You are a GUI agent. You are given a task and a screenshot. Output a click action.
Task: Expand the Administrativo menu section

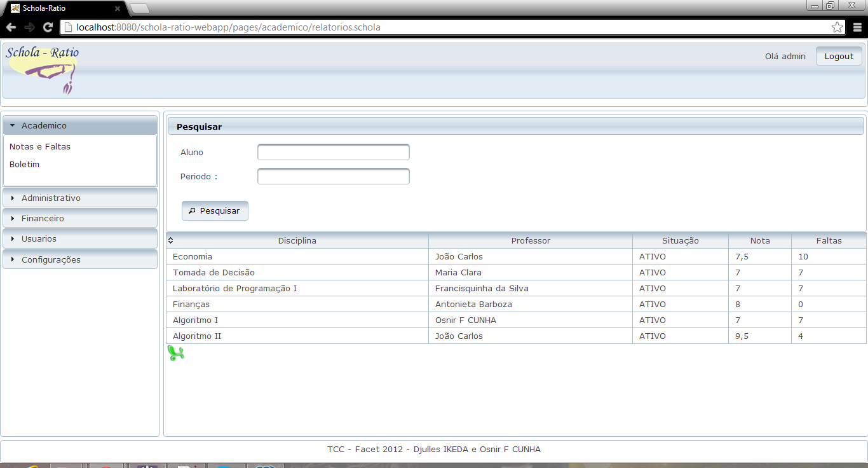coord(80,198)
